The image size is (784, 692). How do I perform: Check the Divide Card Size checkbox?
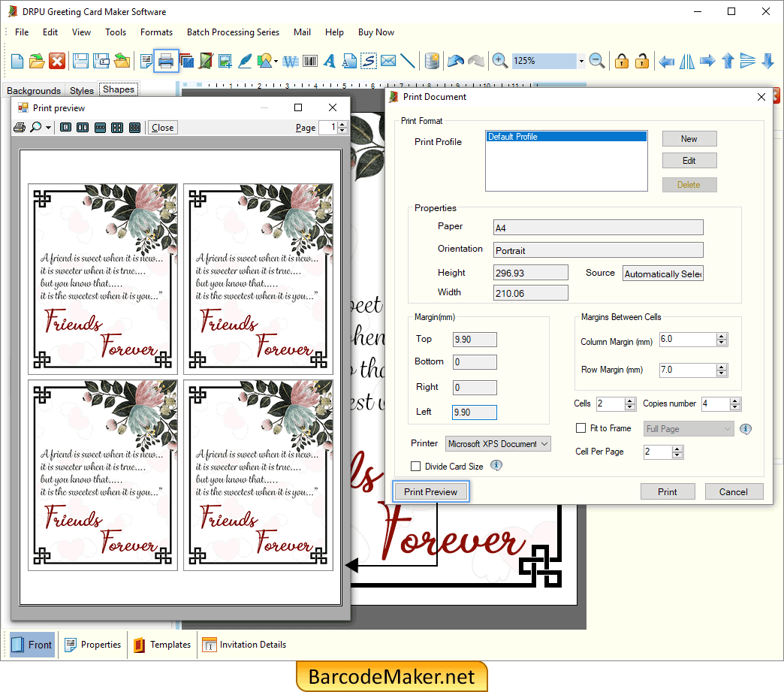[415, 467]
